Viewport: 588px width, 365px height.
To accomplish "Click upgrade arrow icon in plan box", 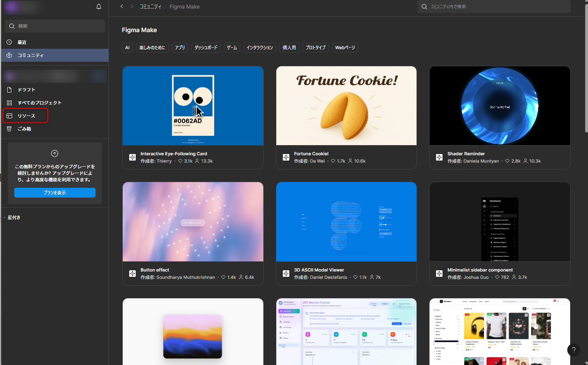I will [x=54, y=153].
